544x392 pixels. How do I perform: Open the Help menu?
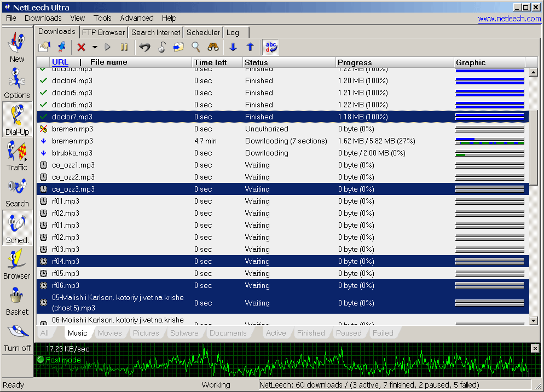click(x=169, y=18)
